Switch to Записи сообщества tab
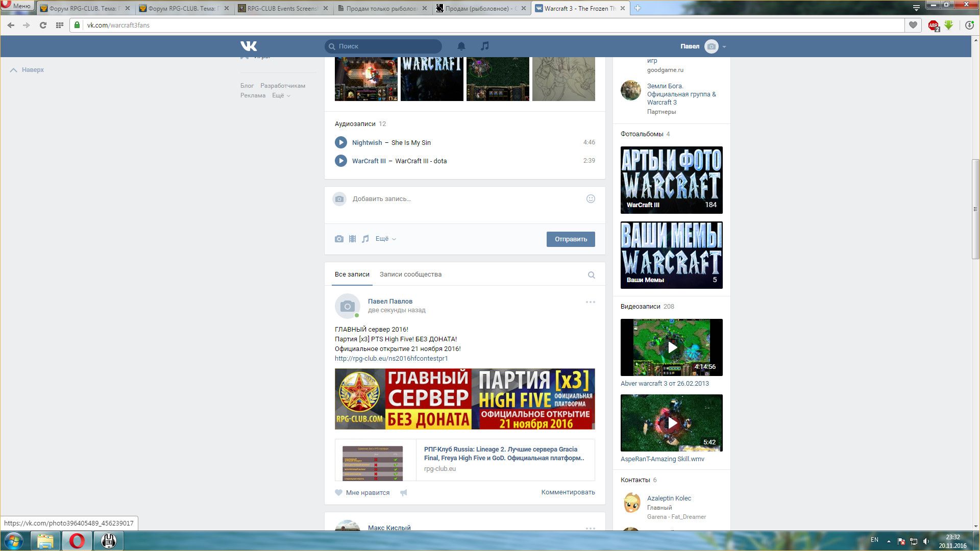The height and width of the screenshot is (551, 980). coord(410,274)
